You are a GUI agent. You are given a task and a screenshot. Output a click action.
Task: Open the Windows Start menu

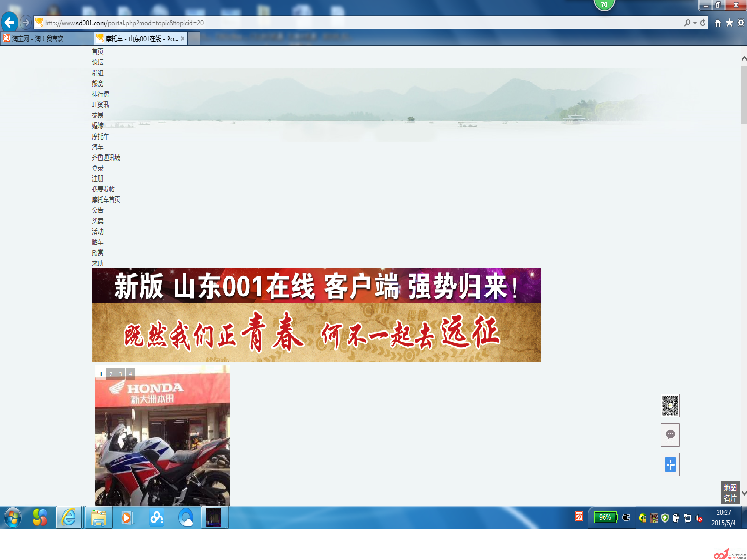(13, 518)
